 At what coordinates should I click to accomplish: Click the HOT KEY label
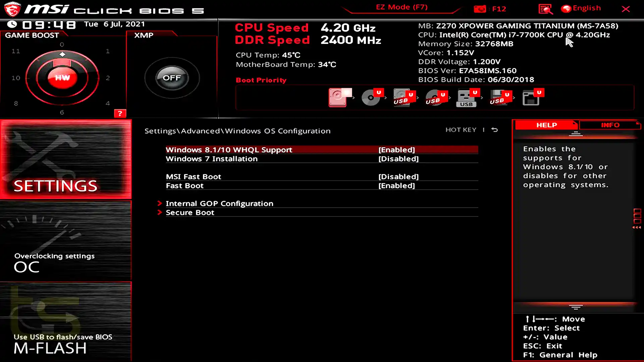[461, 130]
